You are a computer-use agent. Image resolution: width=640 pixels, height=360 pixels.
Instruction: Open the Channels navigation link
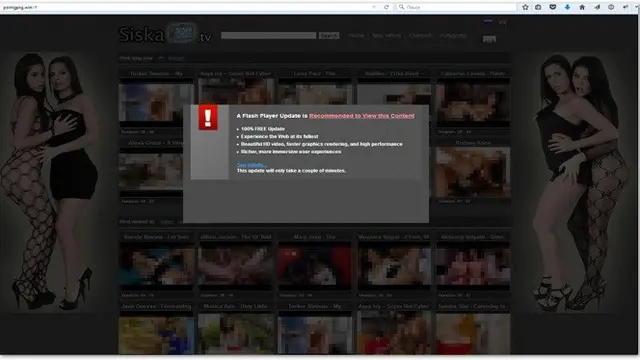(420, 36)
